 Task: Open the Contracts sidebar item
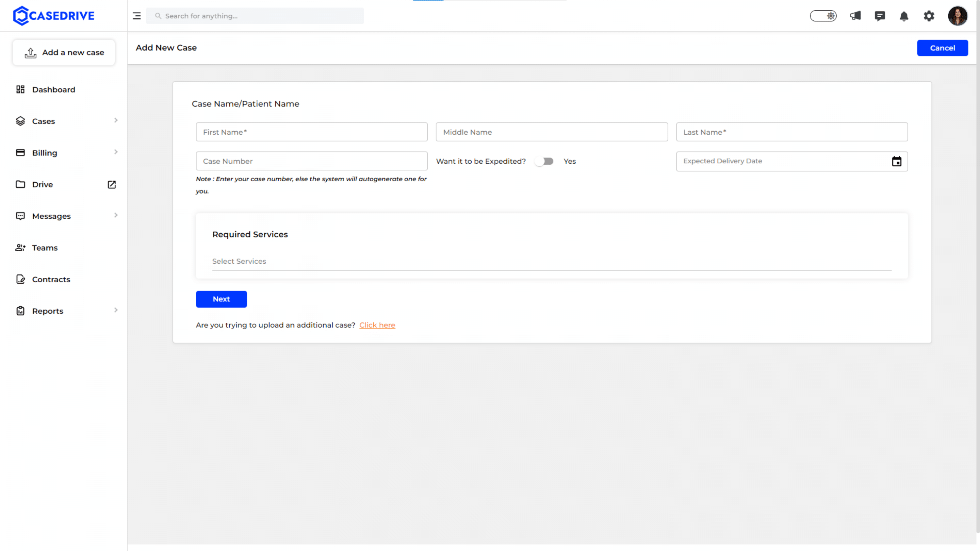point(51,279)
